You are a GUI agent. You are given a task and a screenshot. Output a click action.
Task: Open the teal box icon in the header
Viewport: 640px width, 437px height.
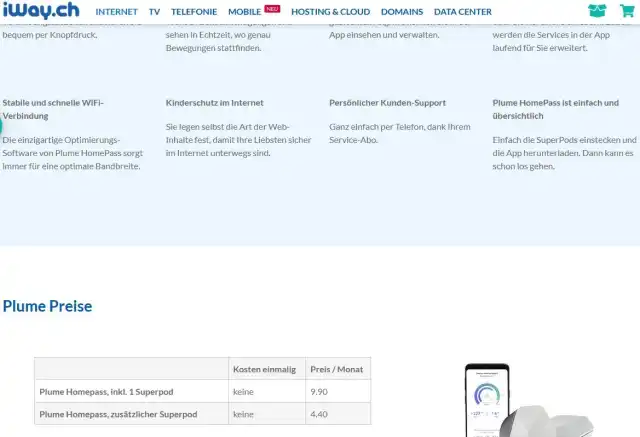597,11
